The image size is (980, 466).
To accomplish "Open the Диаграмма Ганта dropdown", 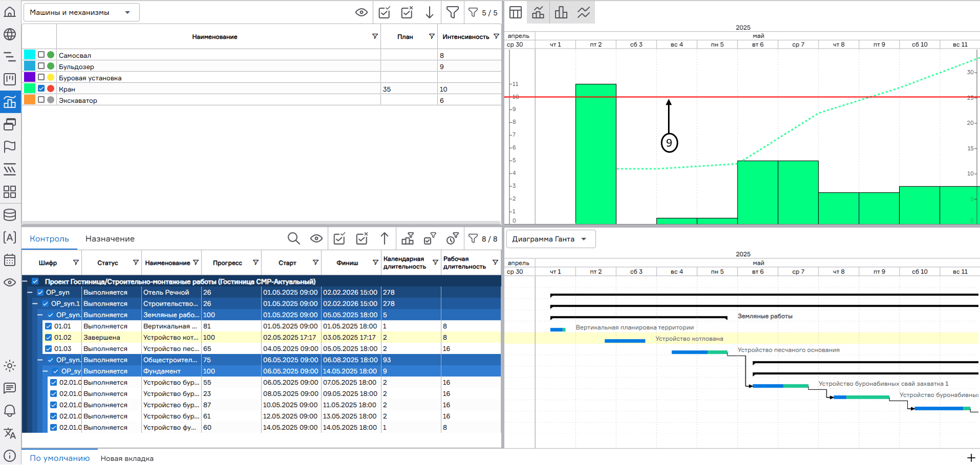I will (x=550, y=239).
